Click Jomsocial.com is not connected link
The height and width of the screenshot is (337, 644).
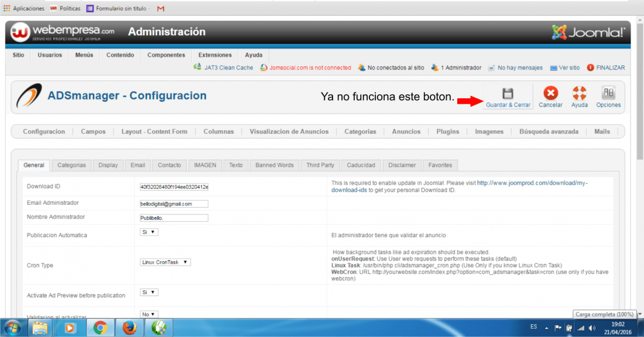pos(310,68)
